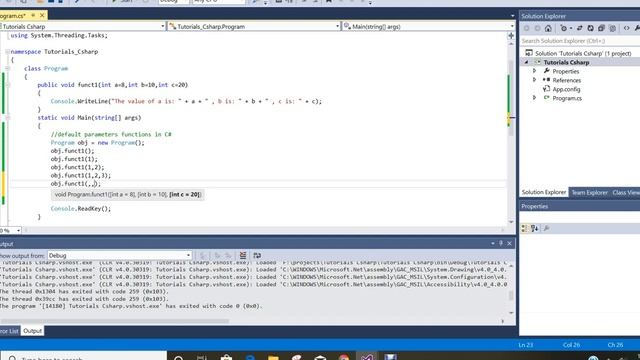Switch to Class View tab
640x360 pixels.
click(x=625, y=192)
